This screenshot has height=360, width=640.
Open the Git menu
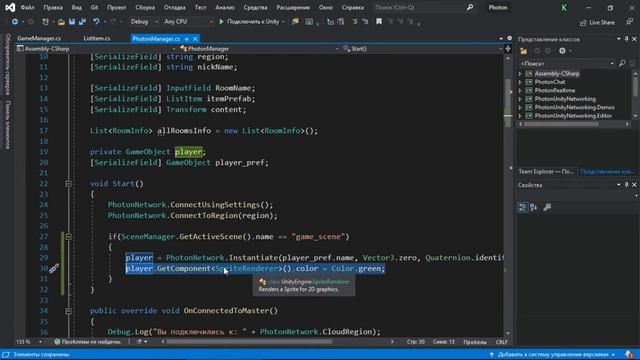point(94,7)
